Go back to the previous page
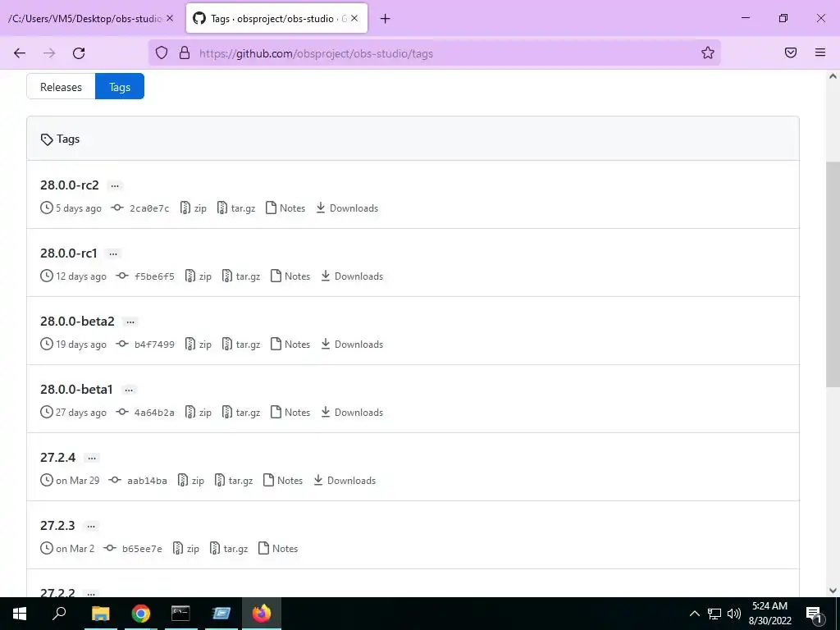840x630 pixels. point(20,53)
